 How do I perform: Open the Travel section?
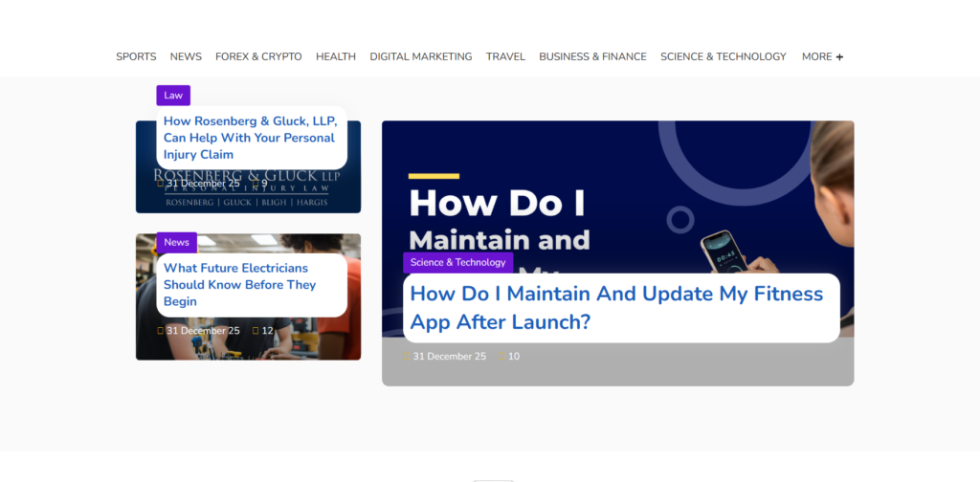505,56
